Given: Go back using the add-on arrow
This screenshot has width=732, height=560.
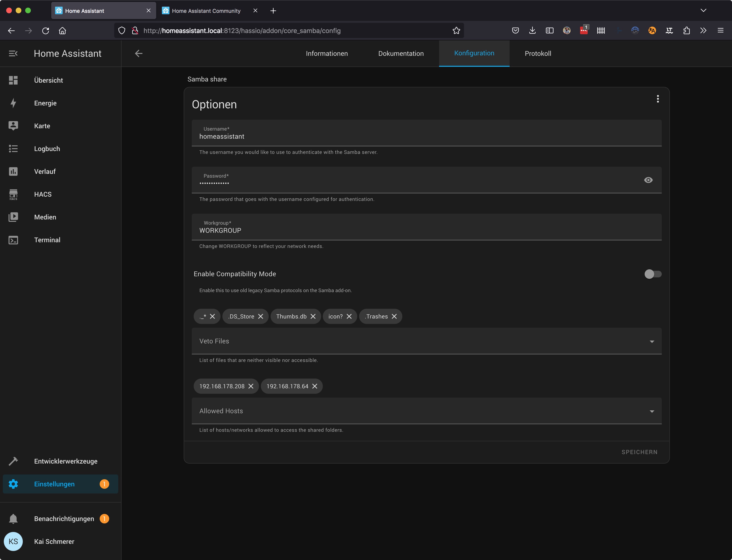Looking at the screenshot, I should 139,53.
